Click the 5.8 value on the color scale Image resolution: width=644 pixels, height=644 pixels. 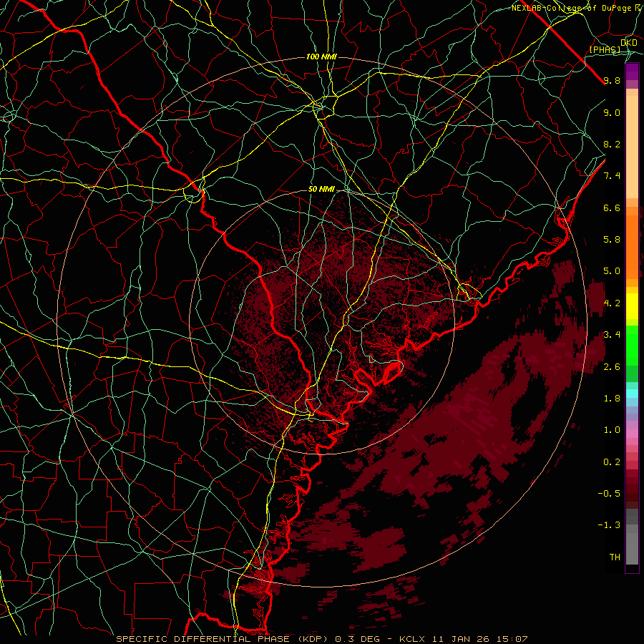pyautogui.click(x=612, y=240)
